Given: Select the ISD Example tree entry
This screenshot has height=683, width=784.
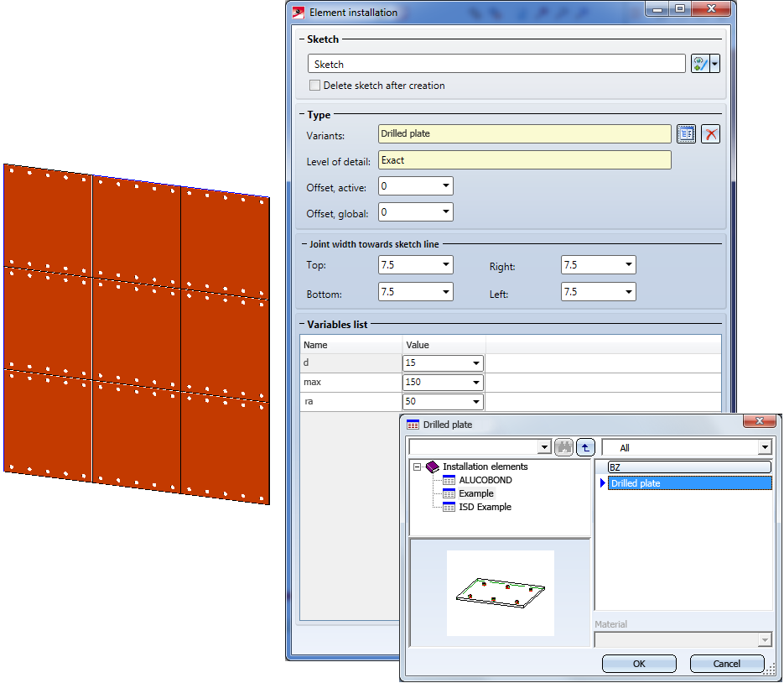Looking at the screenshot, I should [484, 507].
